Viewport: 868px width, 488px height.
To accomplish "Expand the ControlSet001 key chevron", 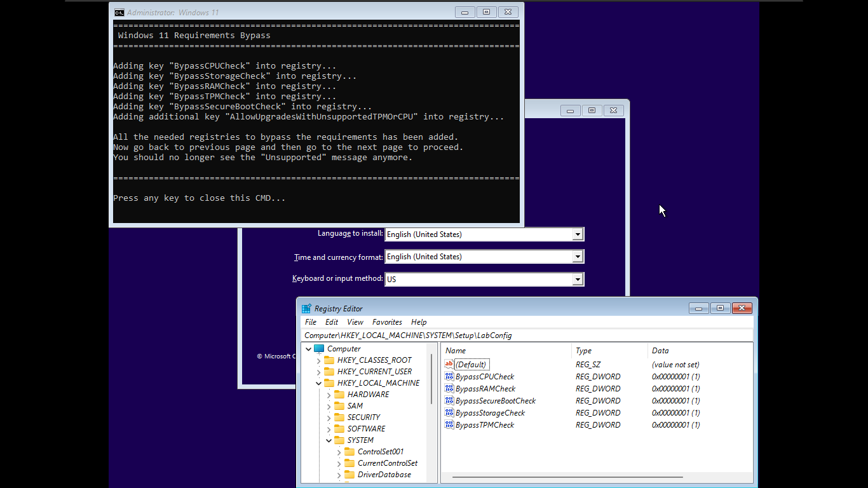I will point(339,452).
